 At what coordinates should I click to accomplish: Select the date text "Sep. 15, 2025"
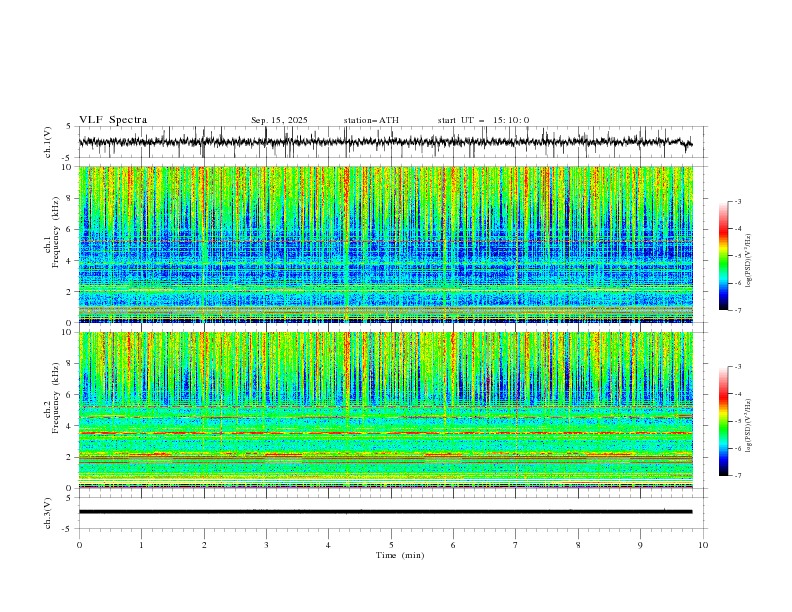279,120
